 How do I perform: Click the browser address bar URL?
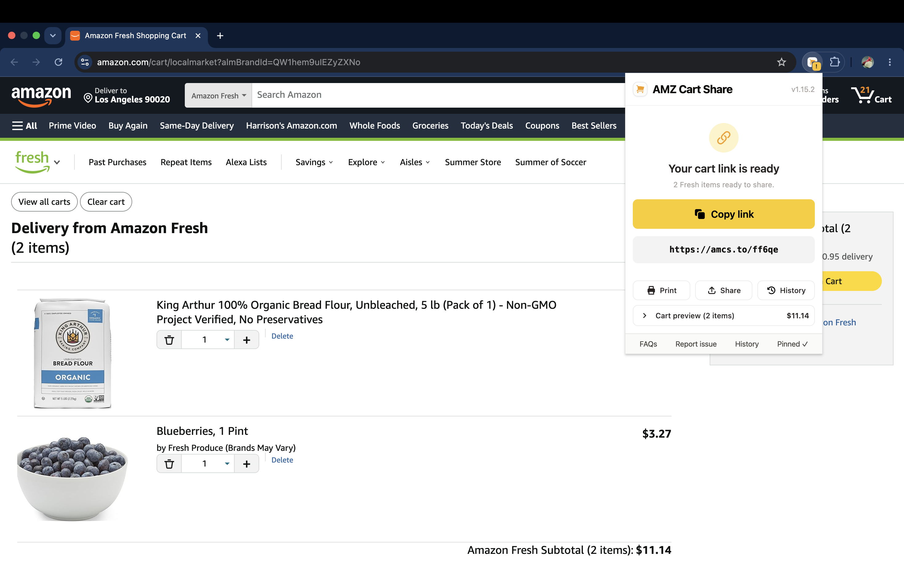228,62
